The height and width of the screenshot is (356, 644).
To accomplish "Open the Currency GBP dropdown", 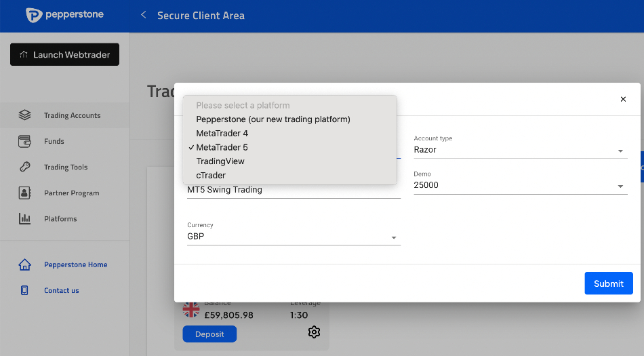I will click(294, 237).
